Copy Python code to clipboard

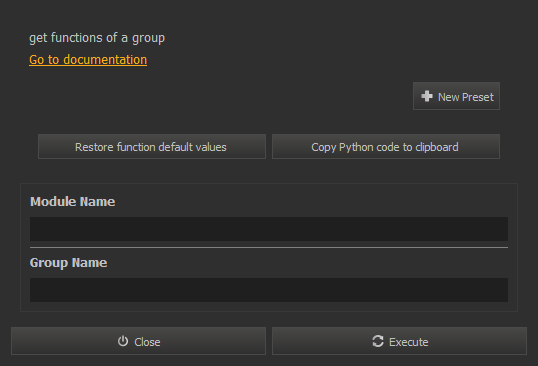(x=386, y=147)
